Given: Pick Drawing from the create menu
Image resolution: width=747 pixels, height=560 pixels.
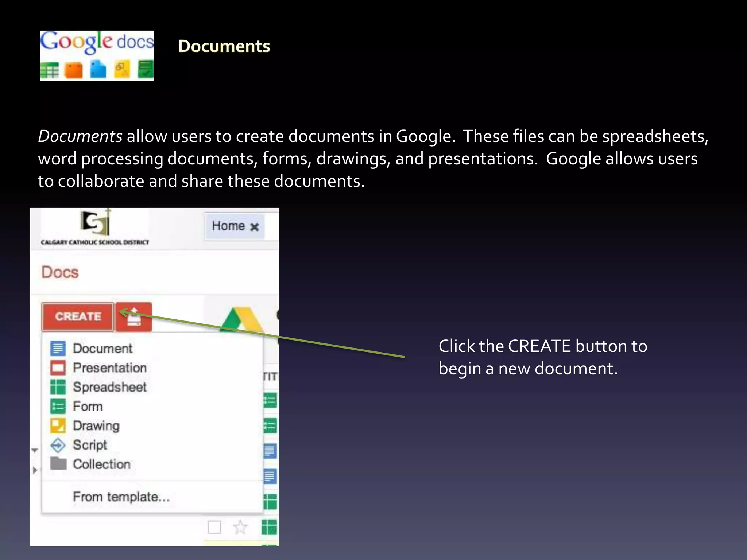Looking at the screenshot, I should (96, 426).
